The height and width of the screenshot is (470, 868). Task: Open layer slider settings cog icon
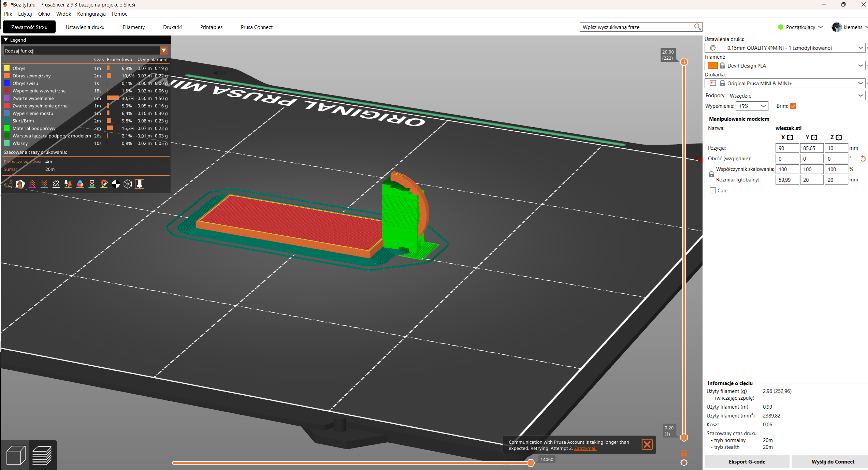[x=684, y=463]
